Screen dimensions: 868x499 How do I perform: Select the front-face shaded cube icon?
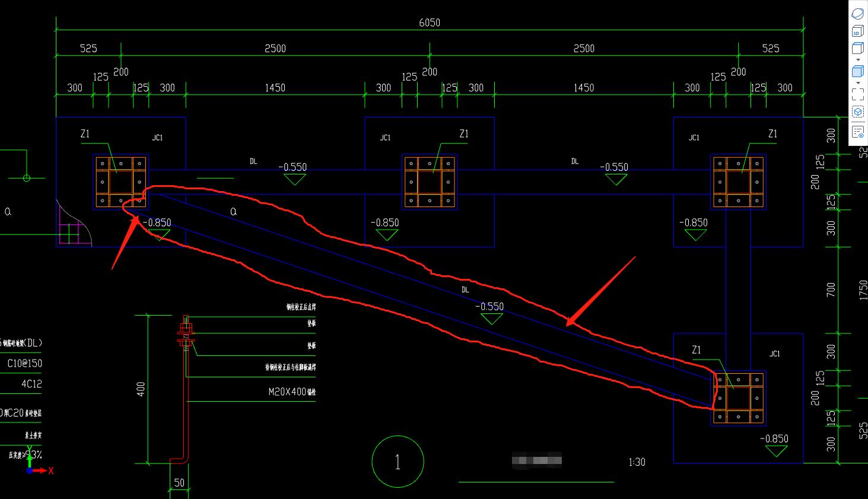(x=858, y=72)
